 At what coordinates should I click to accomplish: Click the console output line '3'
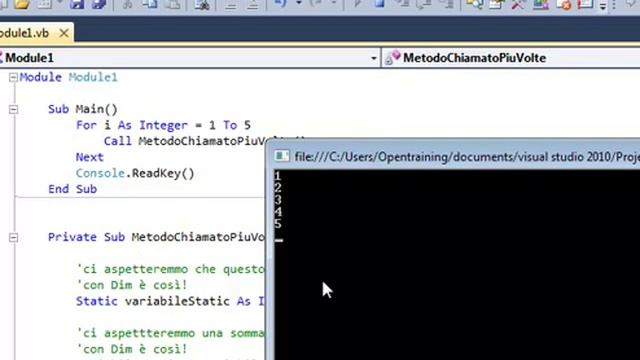point(278,200)
